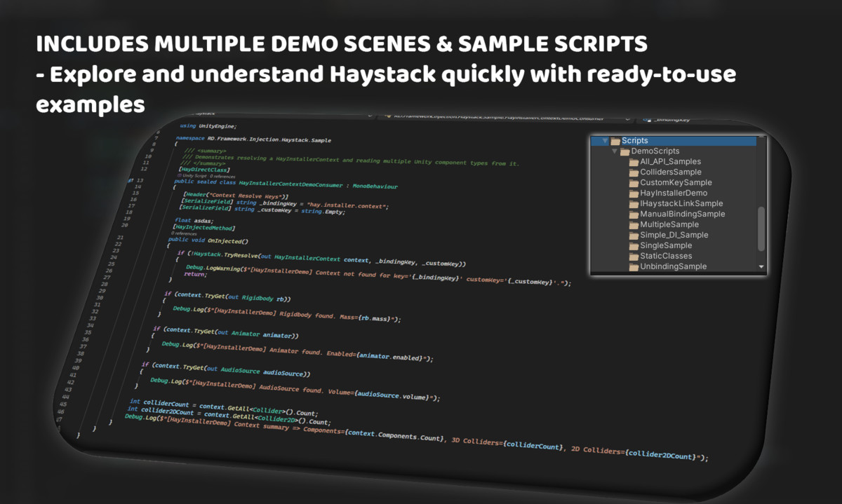Click the [HayInjectedMethod] attribute line
This screenshot has height=504, width=842.
pyautogui.click(x=203, y=228)
